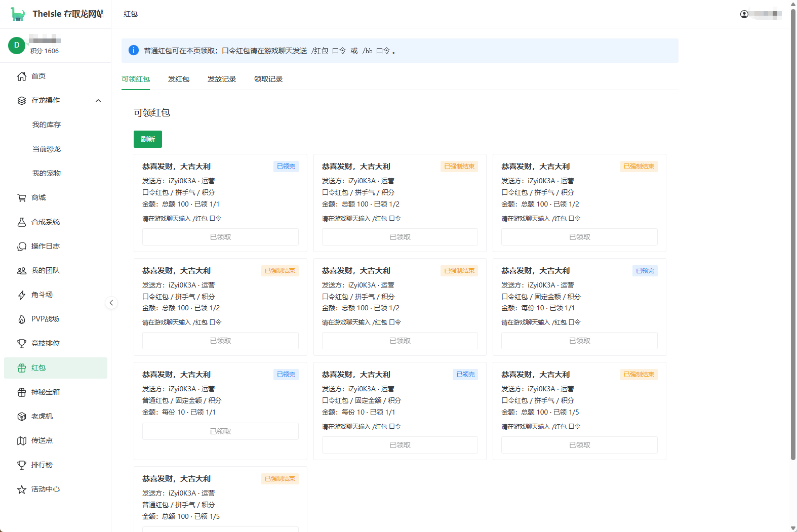Viewport: 797px width, 532px height.
Task: Open the user account icon at top right
Action: [x=744, y=14]
